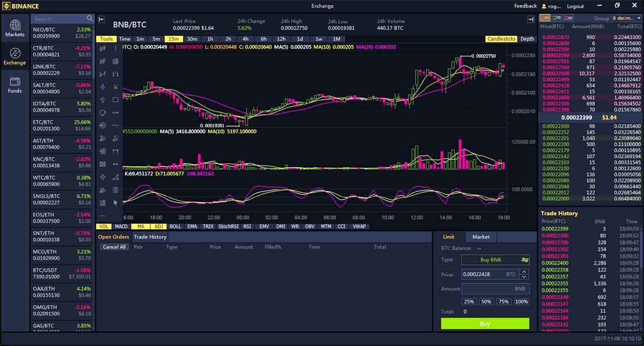Select the IOTA/BTC market row
This screenshot has width=644, height=346.
point(62,107)
